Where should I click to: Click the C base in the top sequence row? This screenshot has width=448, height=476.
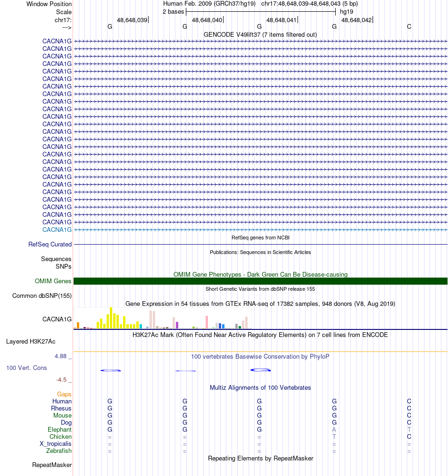click(x=409, y=27)
